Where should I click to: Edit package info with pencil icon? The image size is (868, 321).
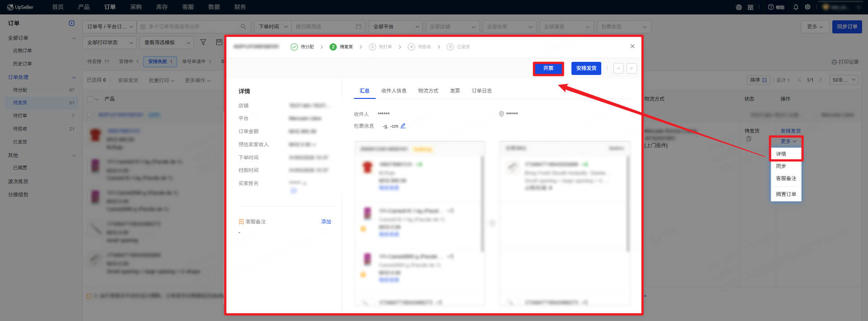click(x=403, y=126)
